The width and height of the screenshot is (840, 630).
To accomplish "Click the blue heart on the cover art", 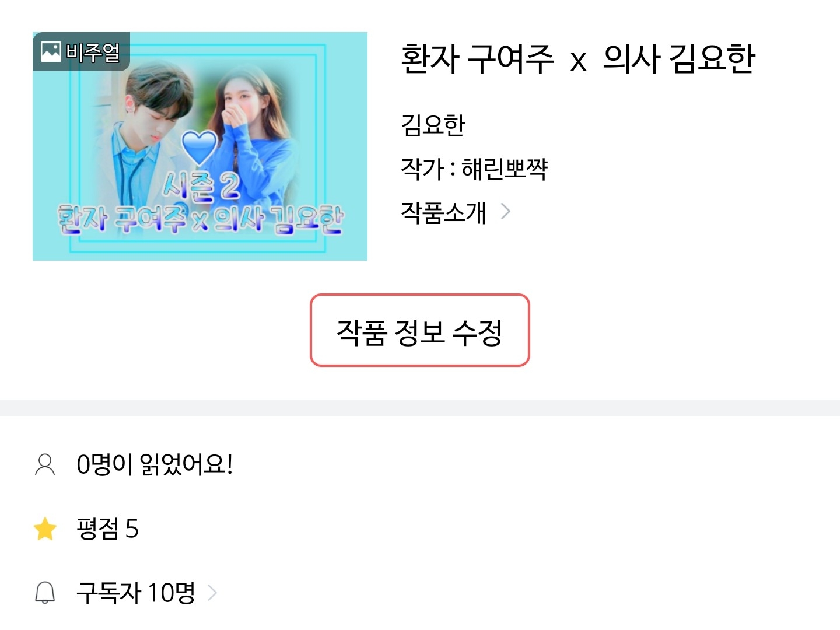I will [x=199, y=147].
